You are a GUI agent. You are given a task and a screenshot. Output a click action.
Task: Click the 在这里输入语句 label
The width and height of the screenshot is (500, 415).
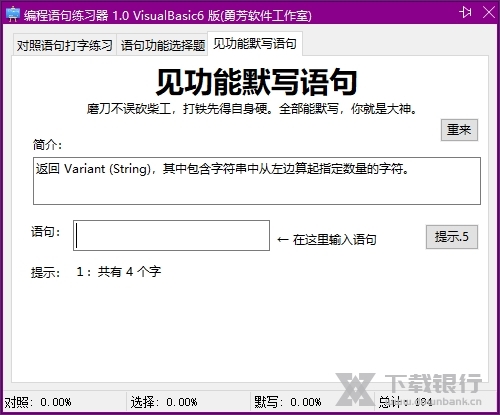coord(334,240)
